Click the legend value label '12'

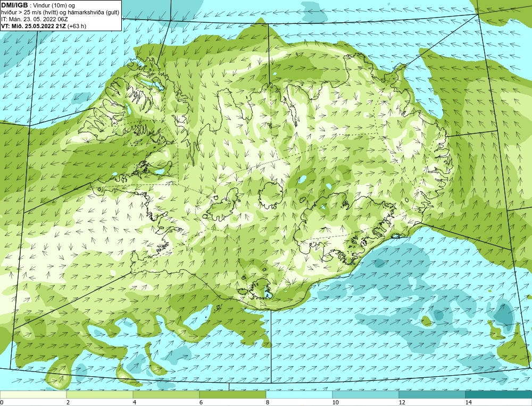click(402, 402)
